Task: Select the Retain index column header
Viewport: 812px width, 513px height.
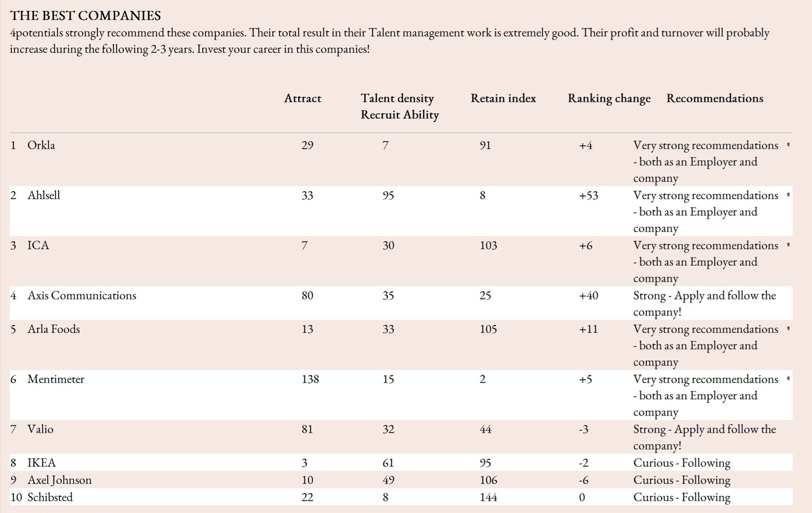Action: pos(503,99)
